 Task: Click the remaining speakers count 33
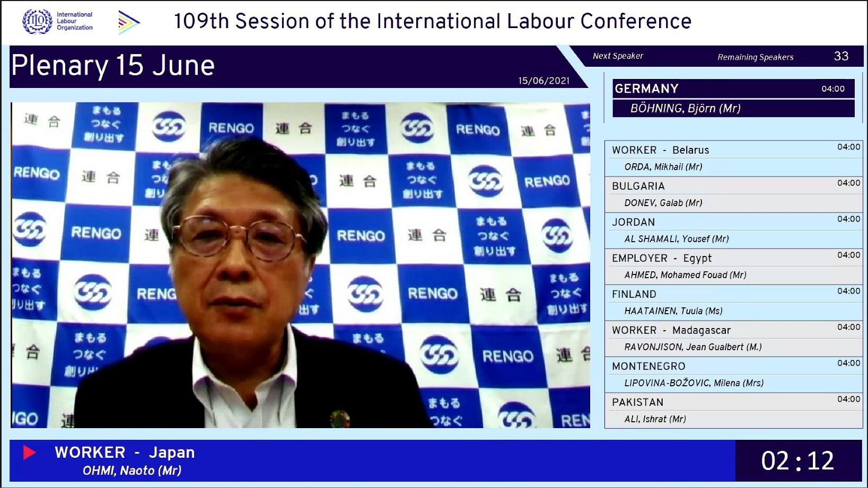pyautogui.click(x=841, y=56)
